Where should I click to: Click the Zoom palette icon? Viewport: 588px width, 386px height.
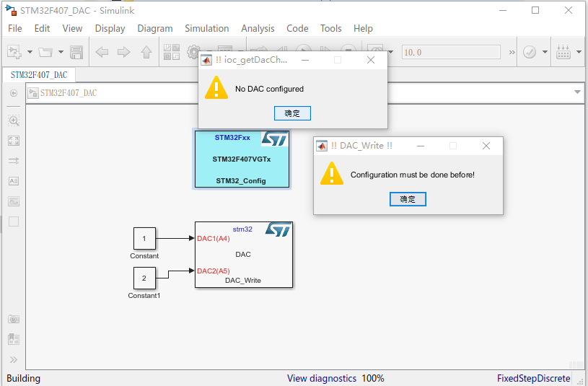(x=14, y=120)
